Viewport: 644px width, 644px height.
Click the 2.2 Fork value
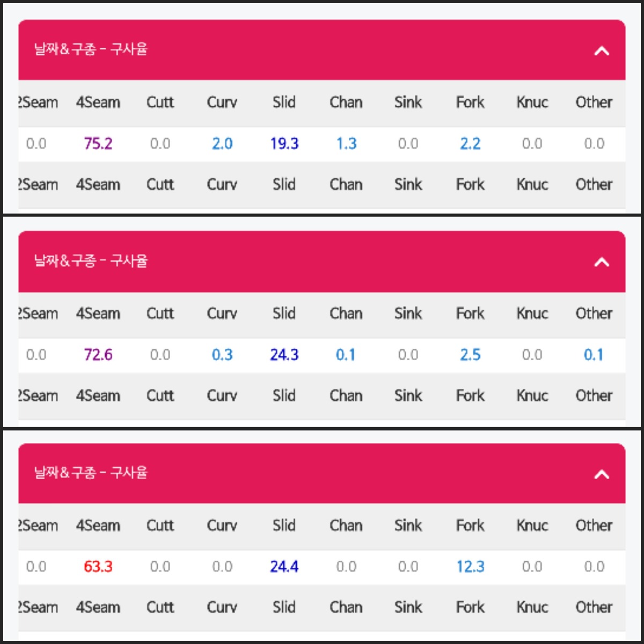(470, 144)
